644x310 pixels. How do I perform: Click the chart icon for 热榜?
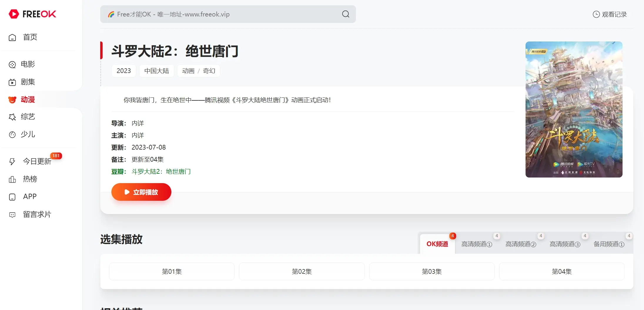point(12,179)
